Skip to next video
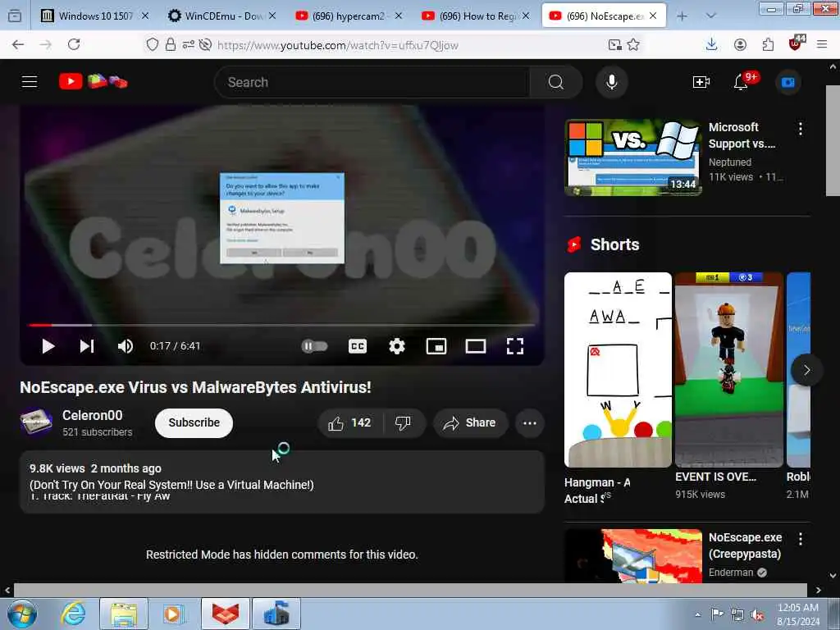840x630 pixels. pos(87,346)
